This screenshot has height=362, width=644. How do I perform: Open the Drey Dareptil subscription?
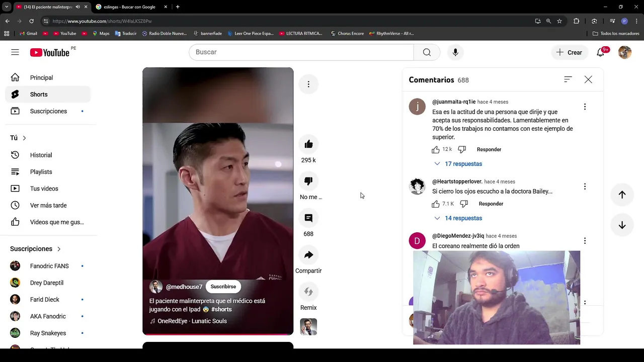tap(48, 283)
